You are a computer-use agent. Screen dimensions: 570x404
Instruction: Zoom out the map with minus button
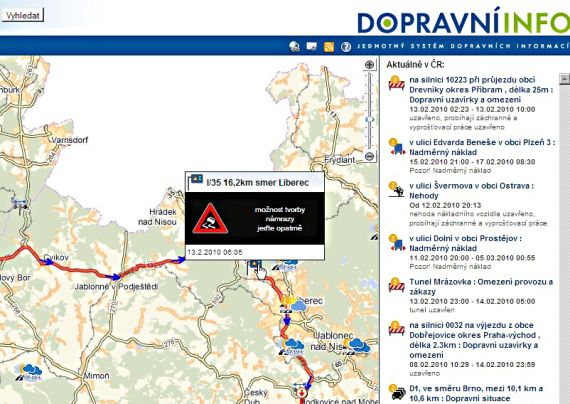point(369,156)
